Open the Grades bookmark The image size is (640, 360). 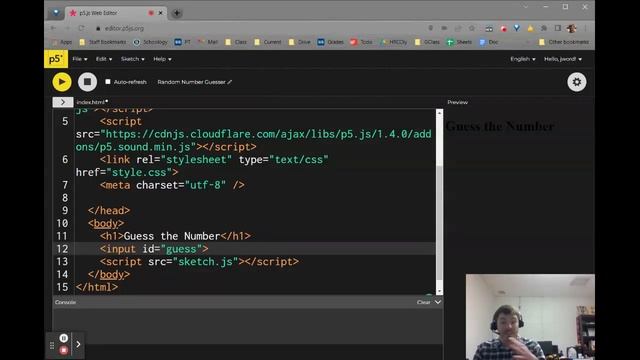pyautogui.click(x=331, y=42)
